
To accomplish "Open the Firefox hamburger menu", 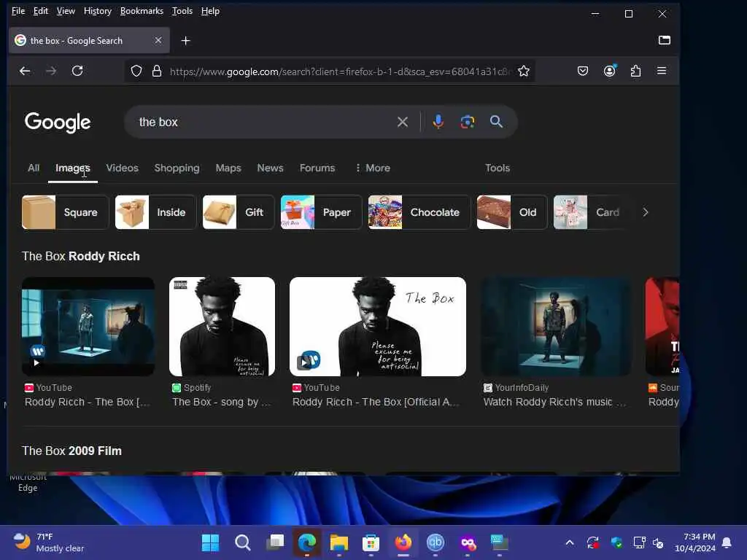I will (662, 71).
